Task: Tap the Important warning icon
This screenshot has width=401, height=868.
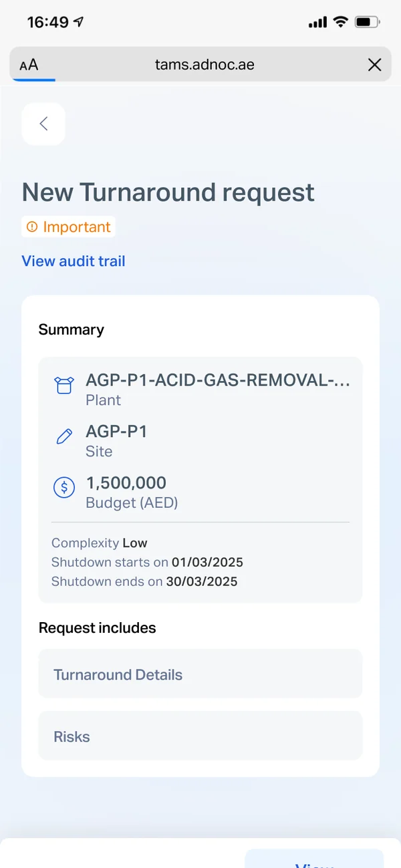Action: (x=32, y=227)
